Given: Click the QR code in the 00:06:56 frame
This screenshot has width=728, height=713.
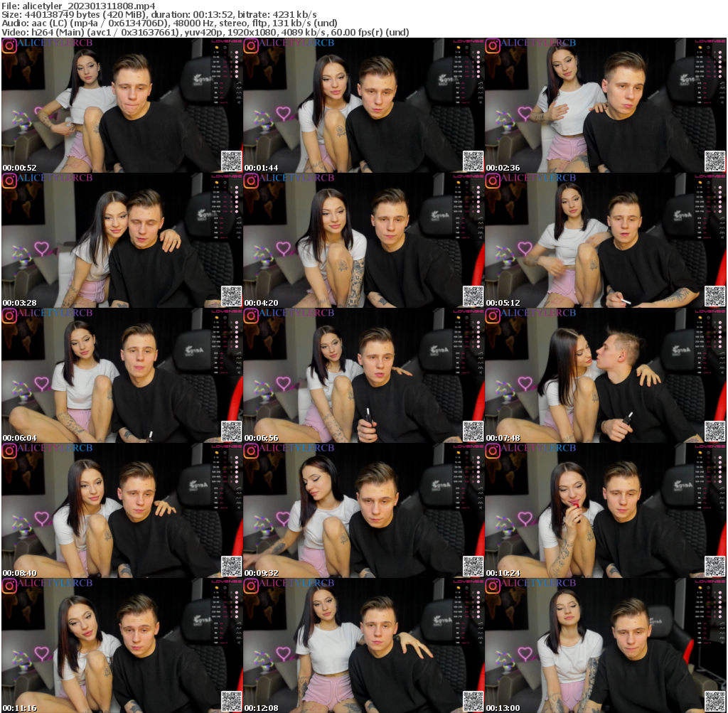Looking at the screenshot, I should click(x=473, y=431).
